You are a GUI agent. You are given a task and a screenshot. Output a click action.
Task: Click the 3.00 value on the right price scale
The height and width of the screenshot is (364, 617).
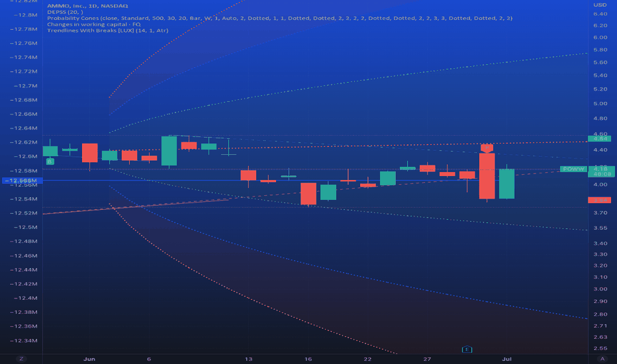[x=600, y=289]
